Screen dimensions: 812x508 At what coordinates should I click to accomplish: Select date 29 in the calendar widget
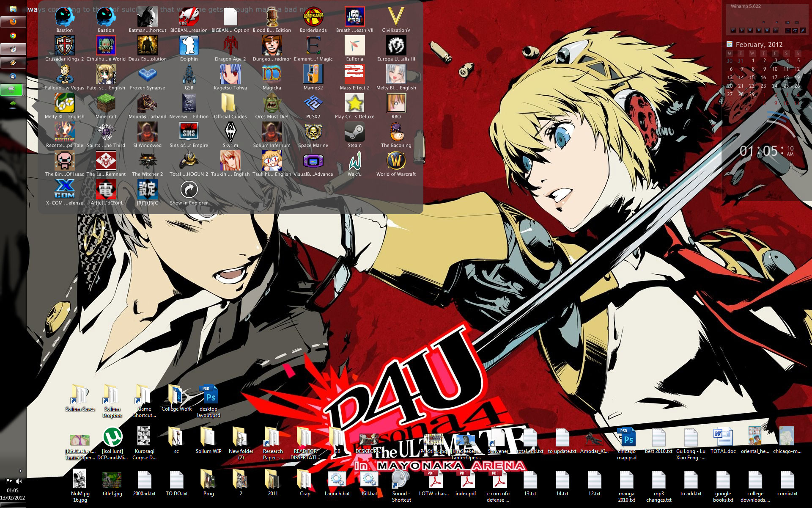point(752,94)
